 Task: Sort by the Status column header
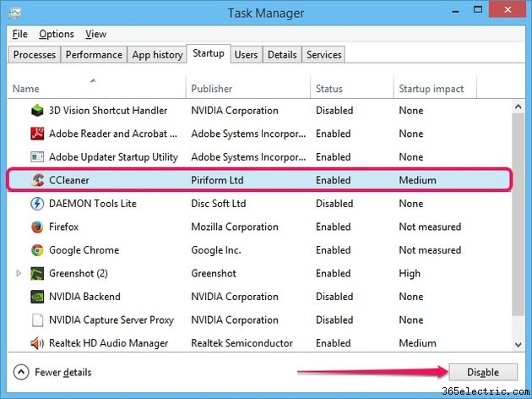[x=352, y=88]
